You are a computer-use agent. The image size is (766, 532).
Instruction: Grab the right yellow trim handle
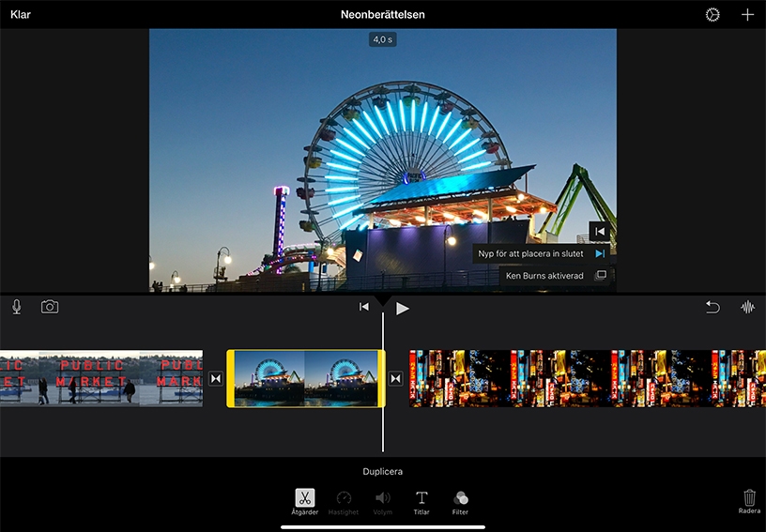(381, 378)
